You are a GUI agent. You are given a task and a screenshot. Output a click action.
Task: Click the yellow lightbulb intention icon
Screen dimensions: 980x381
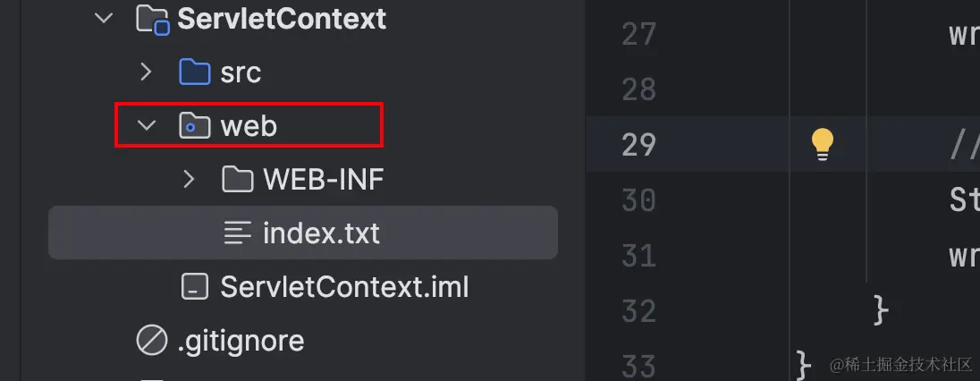click(823, 145)
